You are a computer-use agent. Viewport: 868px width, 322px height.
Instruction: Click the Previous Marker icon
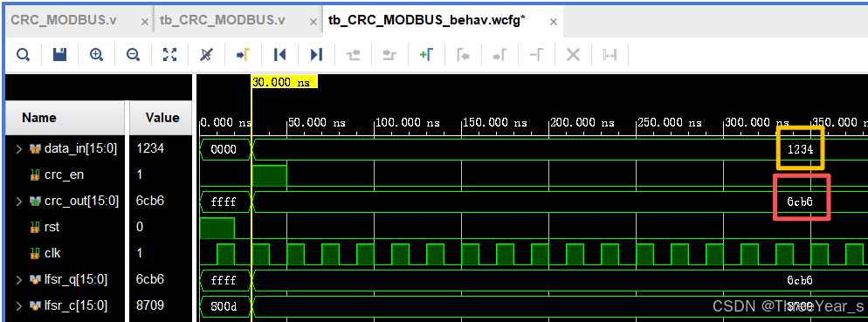click(463, 54)
